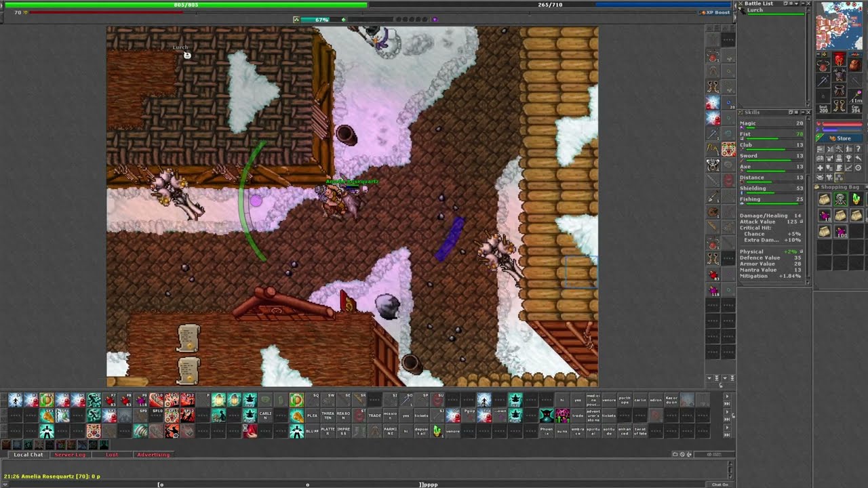Click the armor equipment slot
The height and width of the screenshot is (488, 868).
click(838, 75)
